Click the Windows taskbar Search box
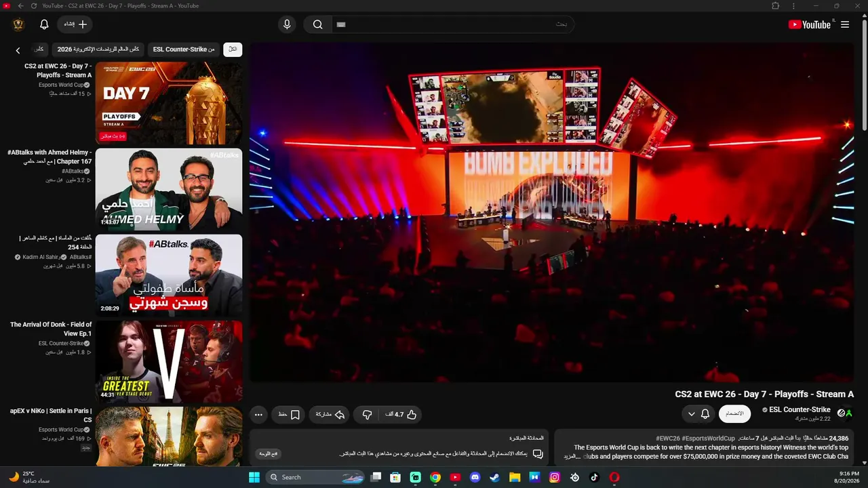The width and height of the screenshot is (868, 488). click(x=315, y=477)
